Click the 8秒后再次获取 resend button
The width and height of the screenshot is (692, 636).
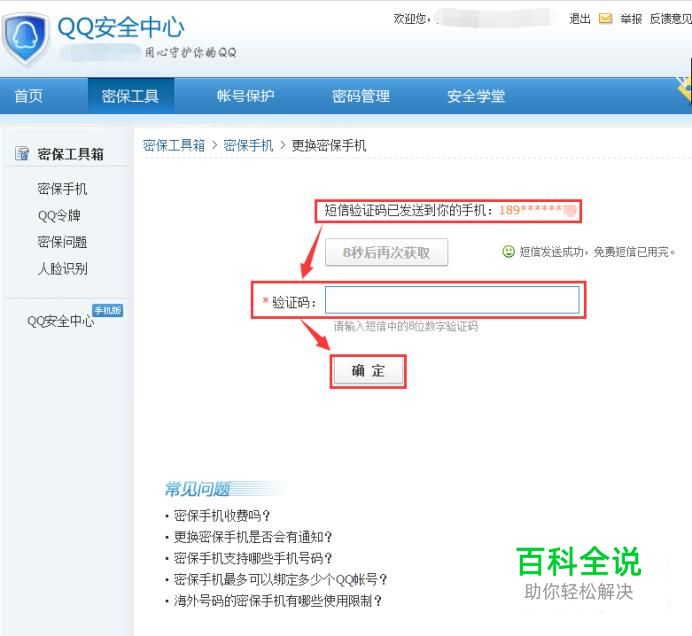pyautogui.click(x=386, y=252)
